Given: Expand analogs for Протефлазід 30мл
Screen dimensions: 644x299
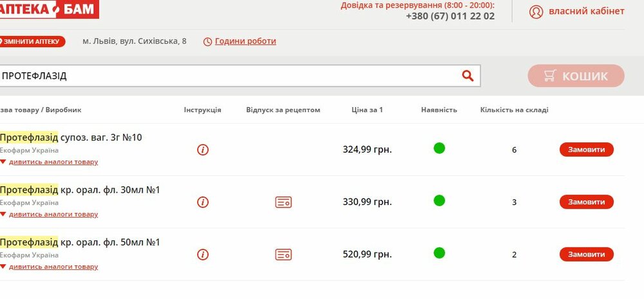Looking at the screenshot, I should pos(53,215).
